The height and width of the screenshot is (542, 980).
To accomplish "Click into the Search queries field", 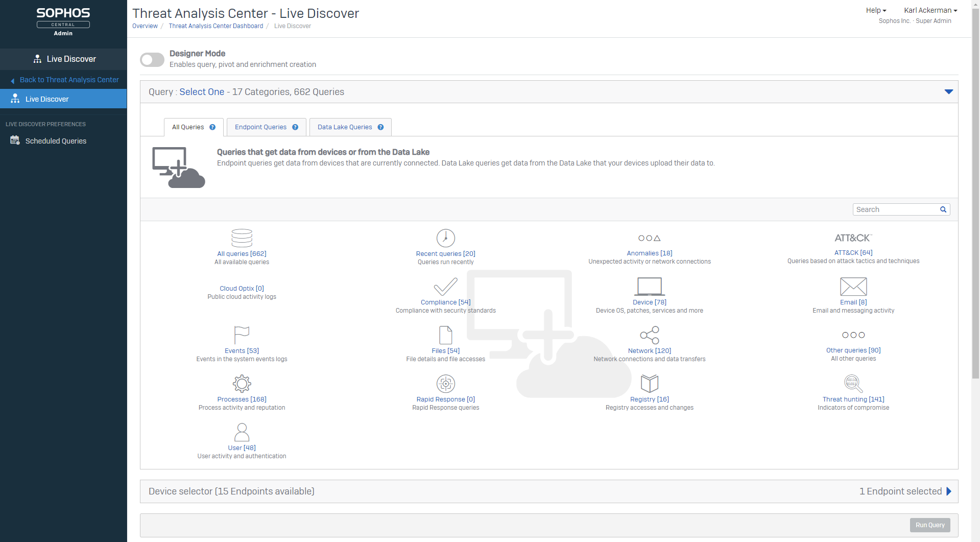I will coord(896,209).
